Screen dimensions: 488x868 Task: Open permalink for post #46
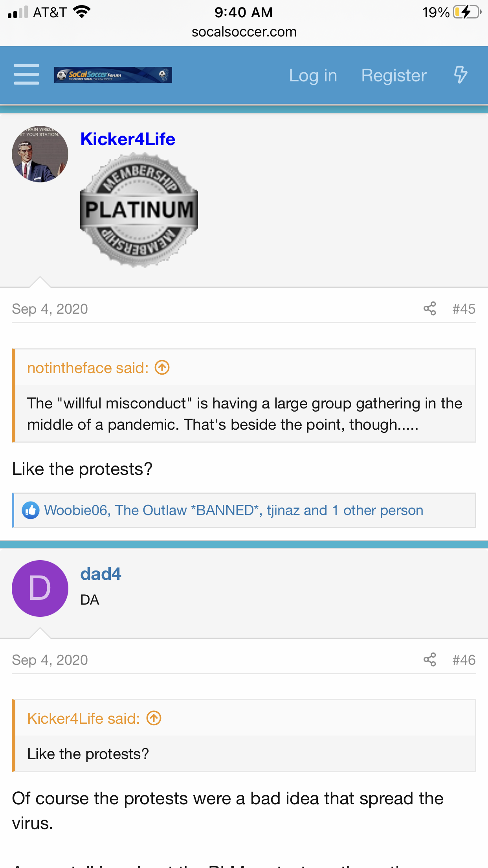point(464,660)
